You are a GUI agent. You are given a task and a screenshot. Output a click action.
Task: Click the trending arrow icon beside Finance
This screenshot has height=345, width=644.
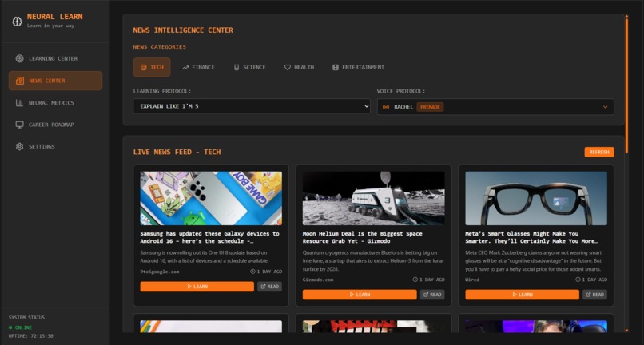click(185, 67)
